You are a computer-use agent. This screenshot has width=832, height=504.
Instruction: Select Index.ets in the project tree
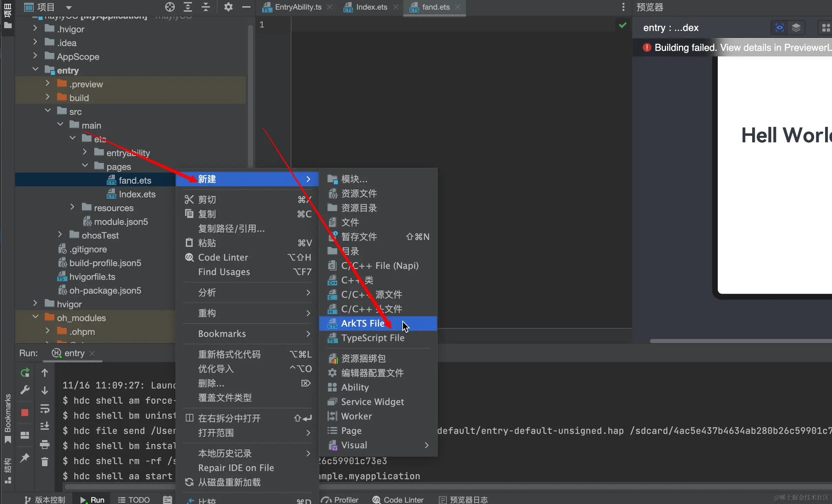coord(137,194)
